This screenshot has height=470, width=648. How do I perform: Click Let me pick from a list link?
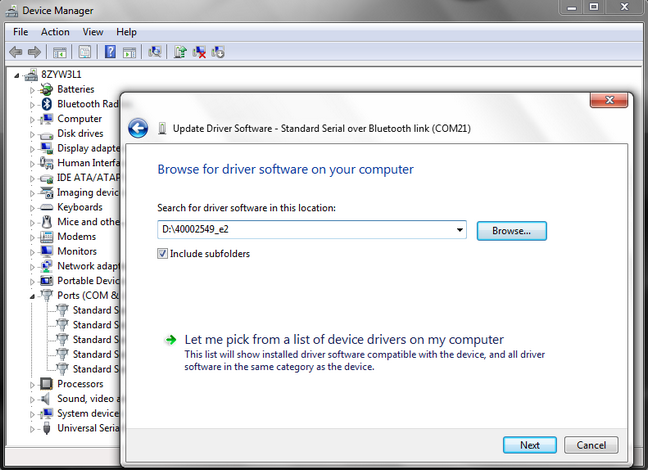(x=343, y=339)
